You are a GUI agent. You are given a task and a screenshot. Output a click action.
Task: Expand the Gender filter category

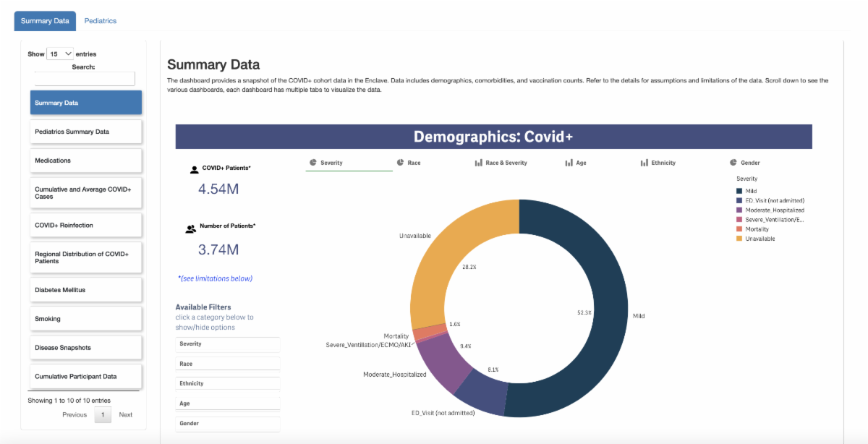pyautogui.click(x=227, y=424)
